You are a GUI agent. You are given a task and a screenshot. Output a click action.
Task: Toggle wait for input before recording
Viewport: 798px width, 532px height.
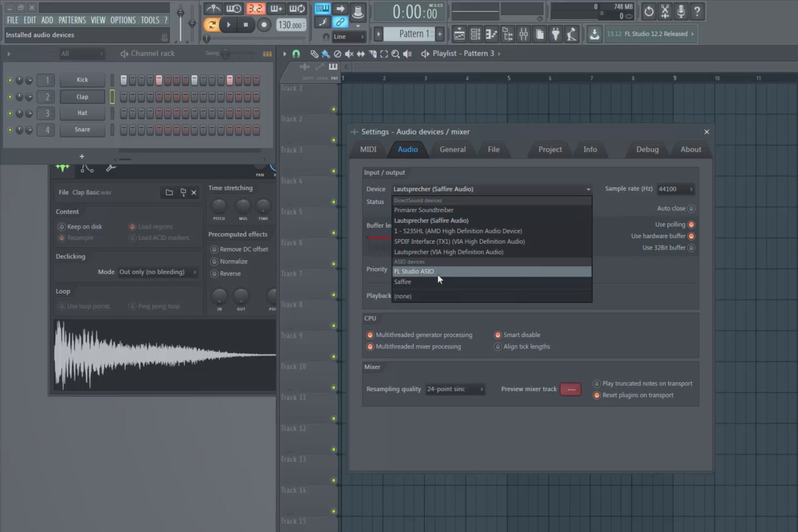click(x=233, y=9)
